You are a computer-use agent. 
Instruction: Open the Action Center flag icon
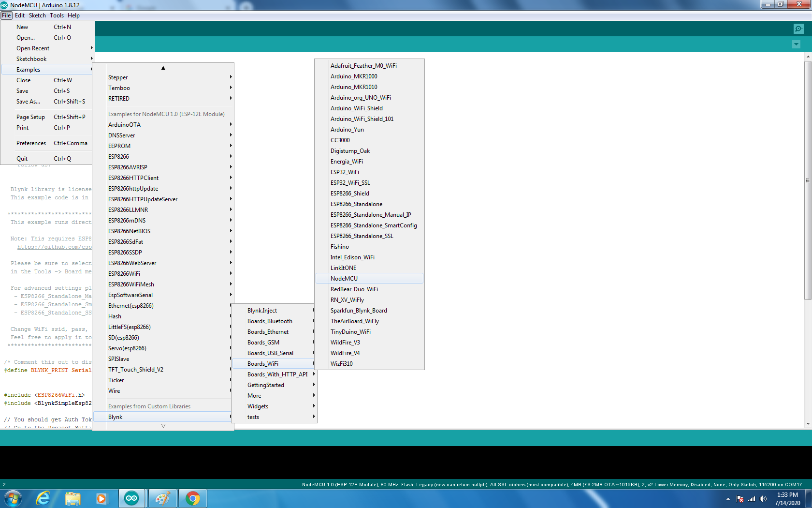coord(739,499)
